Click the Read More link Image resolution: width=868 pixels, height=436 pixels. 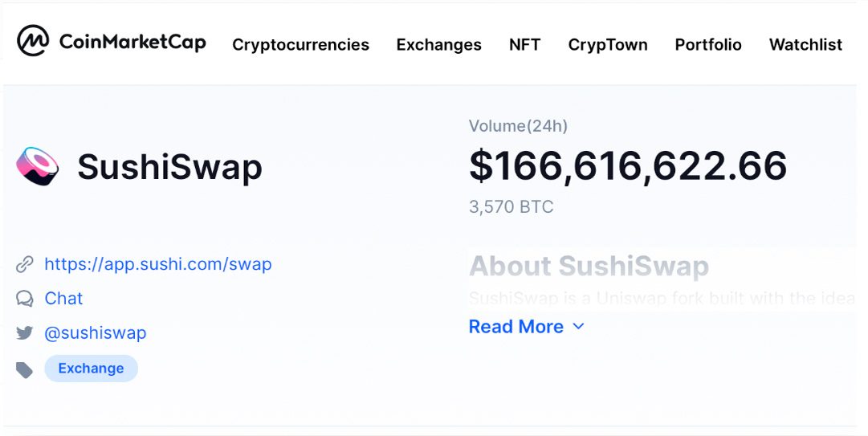click(516, 327)
